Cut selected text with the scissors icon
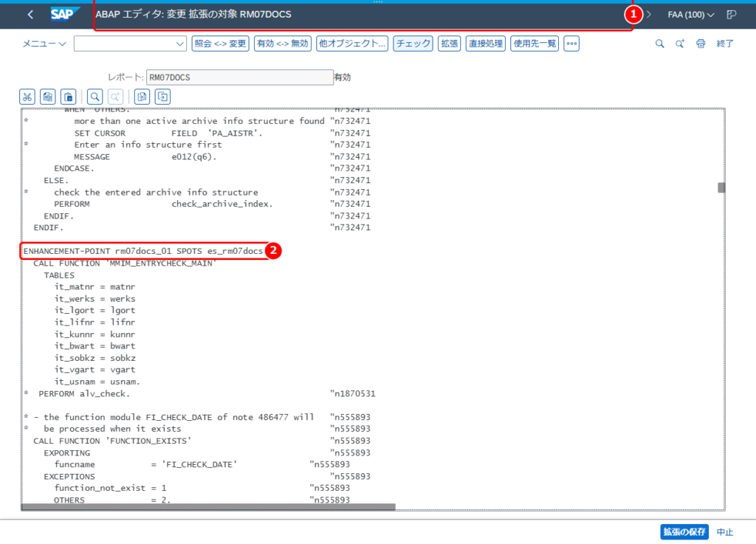Viewport: 756px width, 544px height. click(x=27, y=97)
